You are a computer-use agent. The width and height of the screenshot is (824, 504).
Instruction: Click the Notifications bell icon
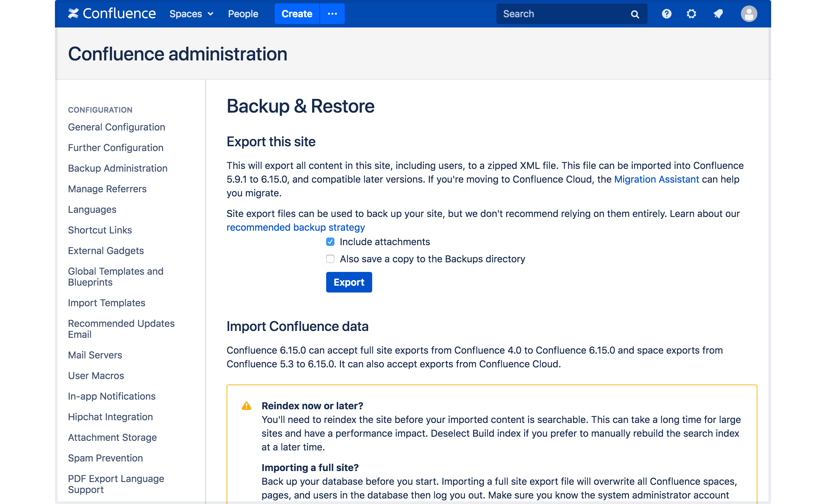point(718,13)
